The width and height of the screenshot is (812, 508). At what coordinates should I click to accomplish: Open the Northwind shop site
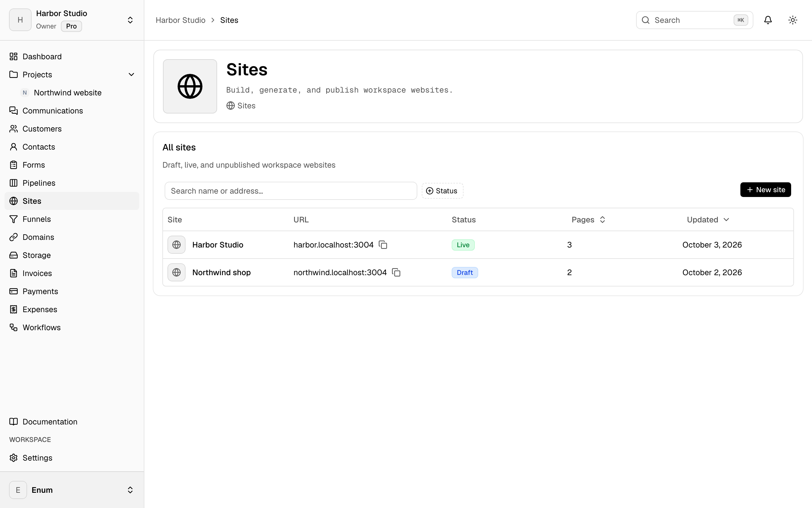[221, 272]
